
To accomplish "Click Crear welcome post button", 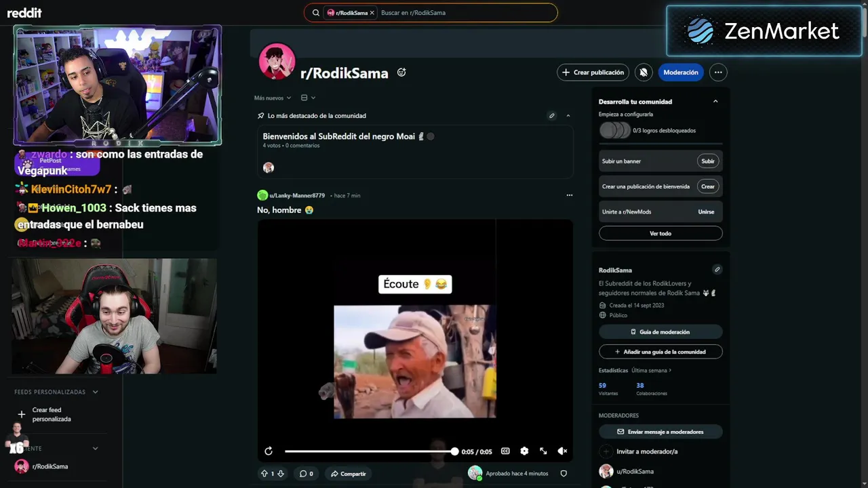I will (x=708, y=186).
